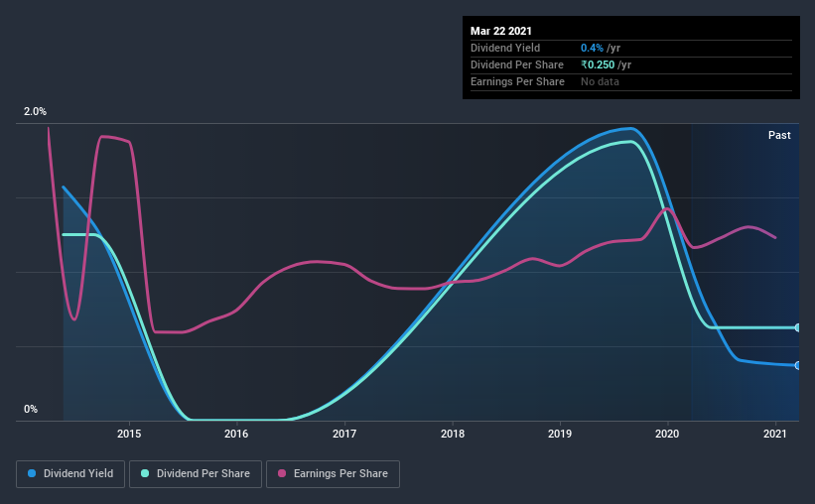The image size is (815, 504).
Task: Click the Mar 22 2021 tooltip date
Action: point(501,31)
